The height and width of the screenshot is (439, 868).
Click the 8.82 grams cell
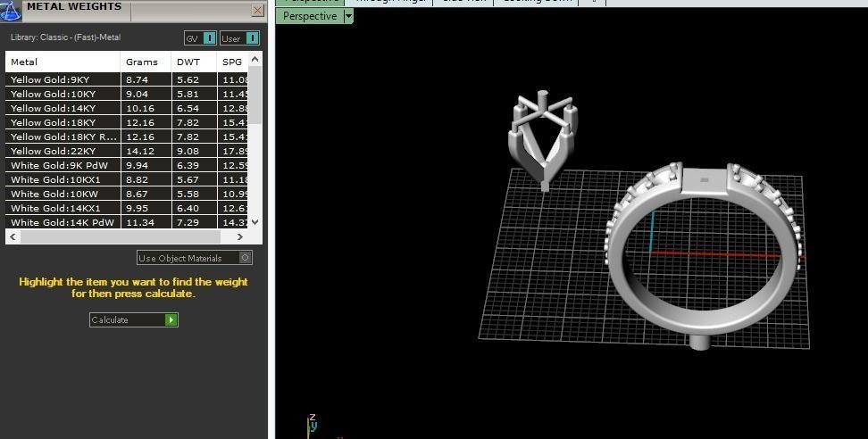point(146,179)
